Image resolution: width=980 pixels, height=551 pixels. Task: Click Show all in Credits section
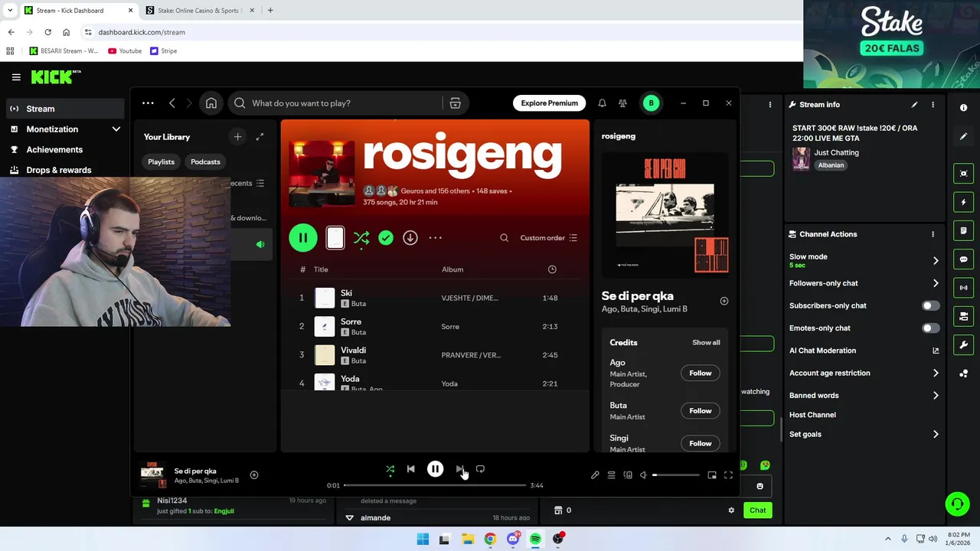point(706,343)
